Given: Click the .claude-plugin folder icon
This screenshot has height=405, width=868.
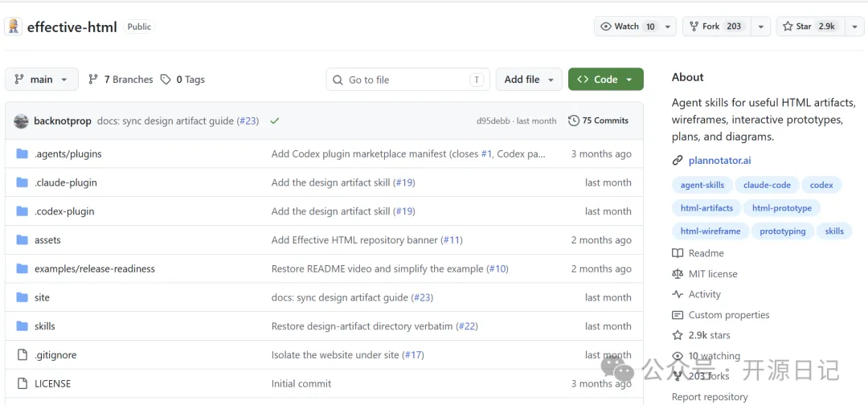Looking at the screenshot, I should coord(23,182).
